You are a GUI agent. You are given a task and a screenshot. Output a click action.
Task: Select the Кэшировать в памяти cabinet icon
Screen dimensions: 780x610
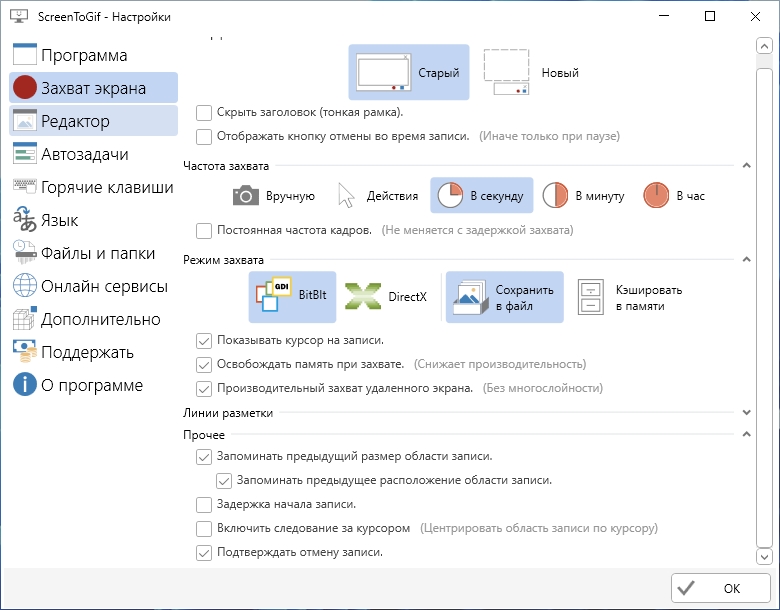pos(591,297)
